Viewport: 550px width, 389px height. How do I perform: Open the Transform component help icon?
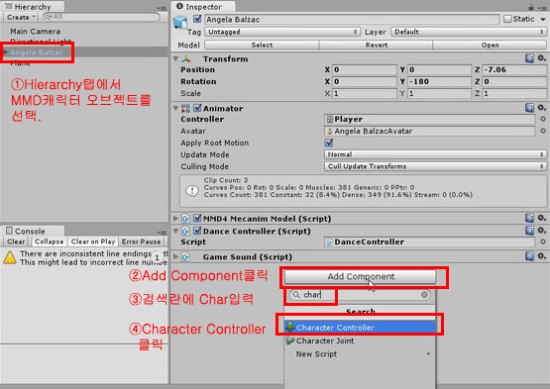(x=529, y=58)
